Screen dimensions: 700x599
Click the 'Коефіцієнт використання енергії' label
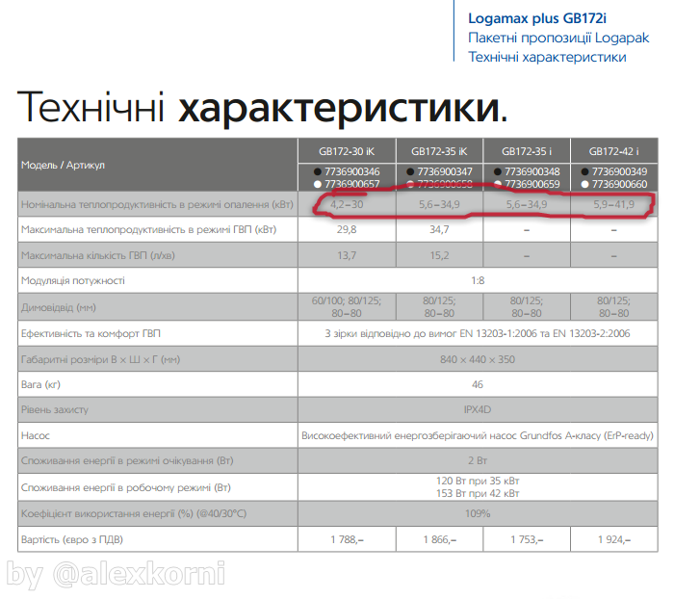[x=134, y=514]
